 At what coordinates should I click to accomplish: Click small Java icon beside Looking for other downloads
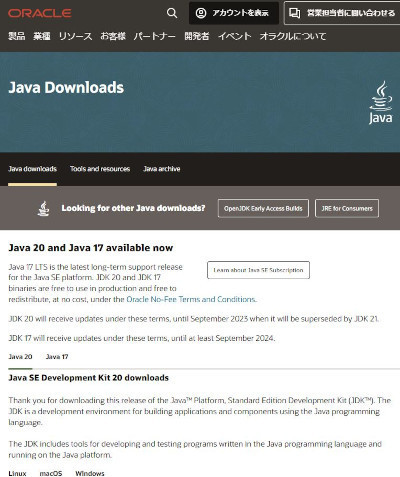[44, 208]
